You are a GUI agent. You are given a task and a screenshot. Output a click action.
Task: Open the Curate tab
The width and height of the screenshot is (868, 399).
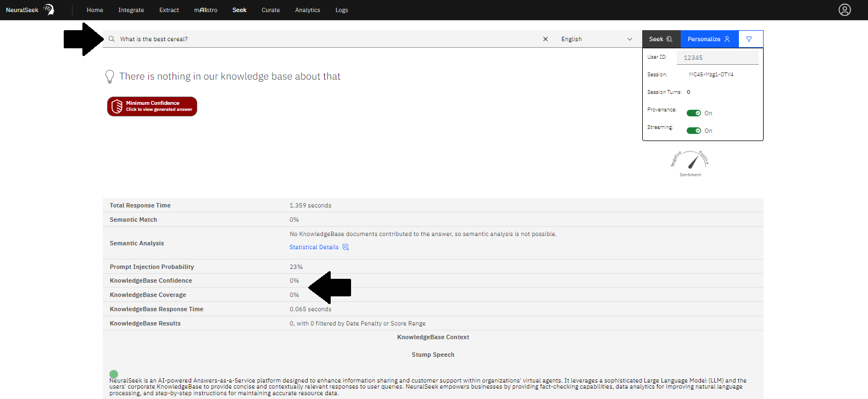(270, 10)
